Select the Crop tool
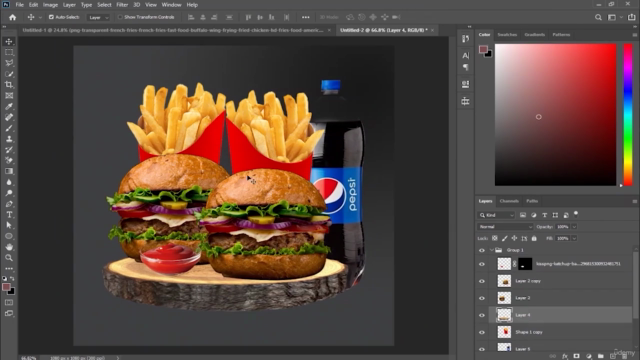The height and width of the screenshot is (360, 640). pos(9,84)
